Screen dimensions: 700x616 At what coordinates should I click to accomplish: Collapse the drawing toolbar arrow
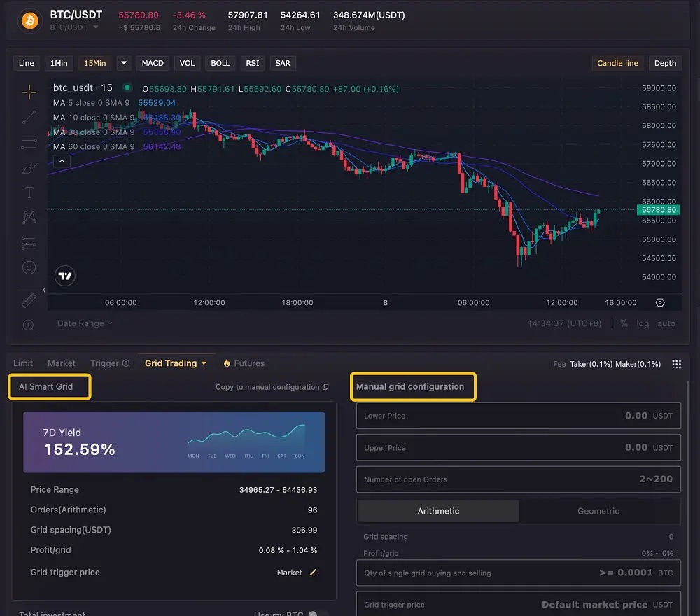43,290
